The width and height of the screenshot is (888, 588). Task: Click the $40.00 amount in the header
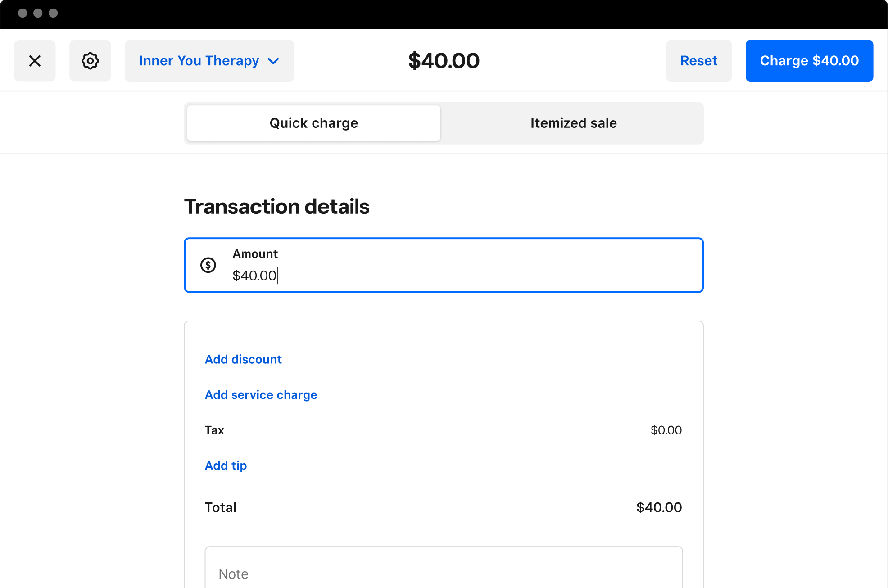pos(444,60)
